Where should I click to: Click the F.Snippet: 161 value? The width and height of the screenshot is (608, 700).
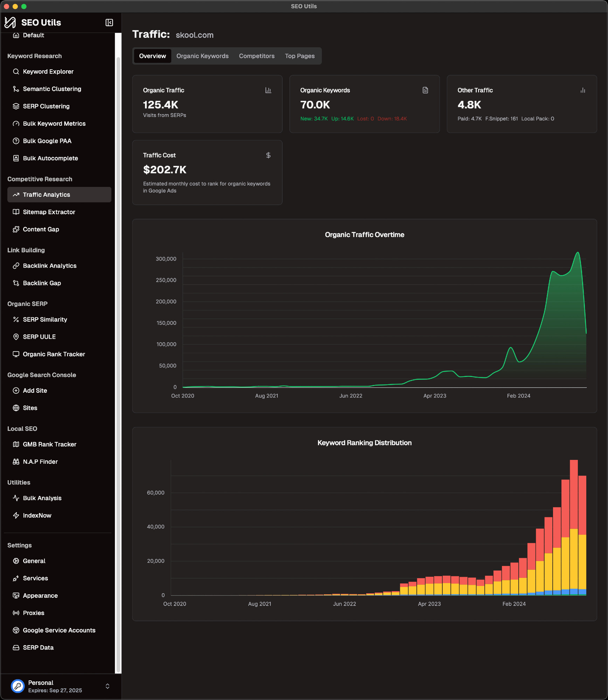[x=502, y=119]
